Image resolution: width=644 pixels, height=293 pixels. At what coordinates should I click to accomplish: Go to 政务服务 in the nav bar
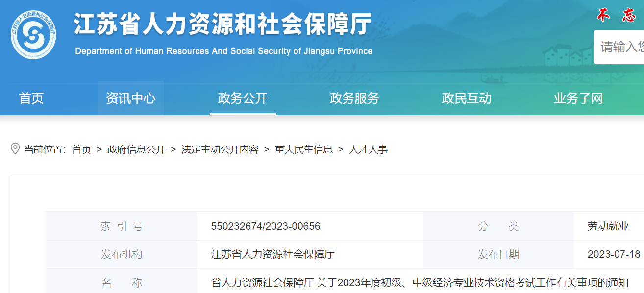pyautogui.click(x=354, y=98)
